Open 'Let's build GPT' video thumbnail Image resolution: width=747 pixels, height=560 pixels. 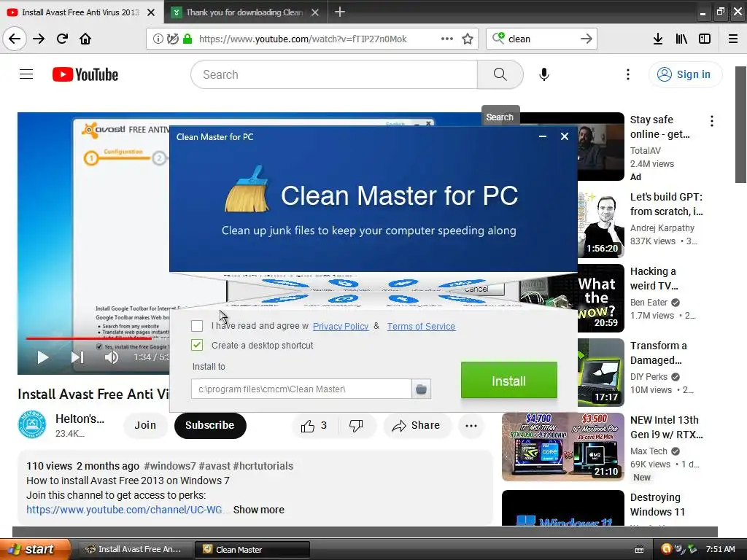(601, 224)
